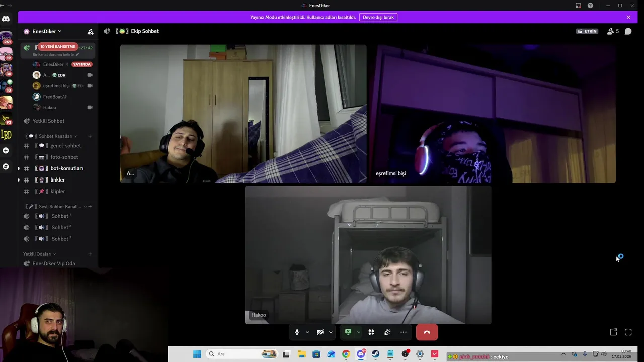
Task: Toggle camera on in call controls
Action: (x=320, y=332)
